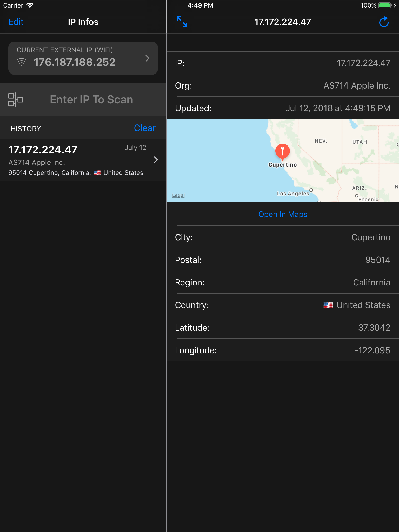399x532 pixels.
Task: Tap Edit in the IP Infos header
Action: click(16, 22)
